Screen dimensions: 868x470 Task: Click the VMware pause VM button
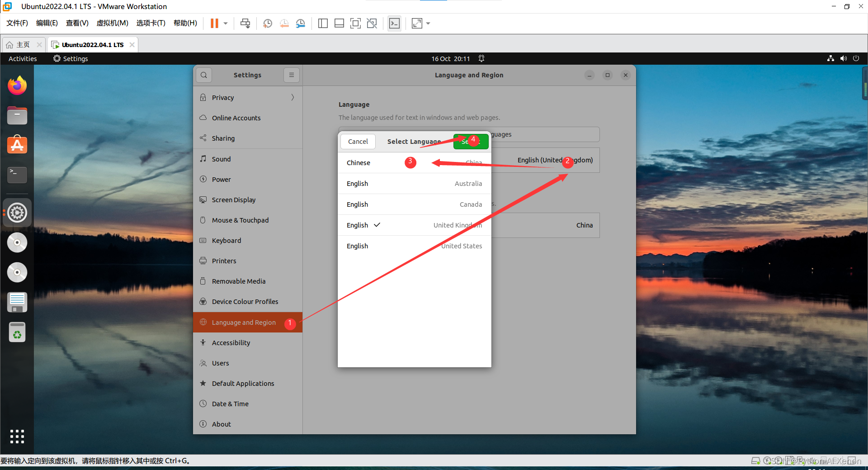coord(214,23)
